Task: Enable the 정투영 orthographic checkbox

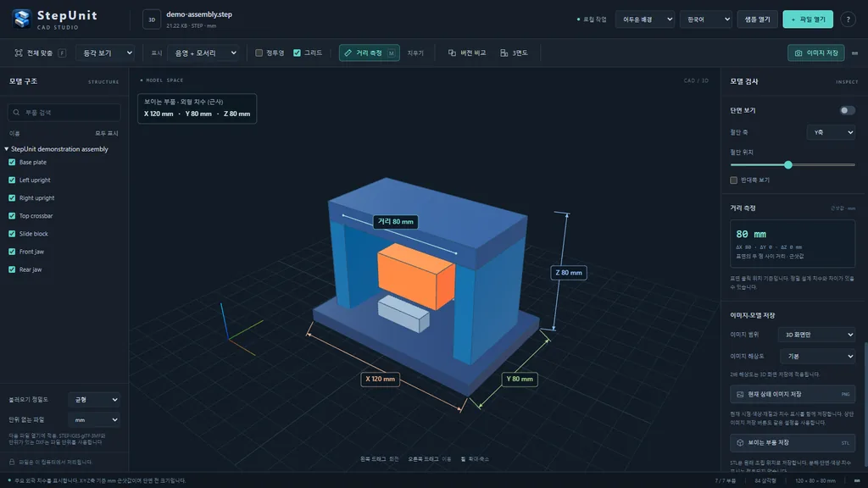Action: [259, 53]
